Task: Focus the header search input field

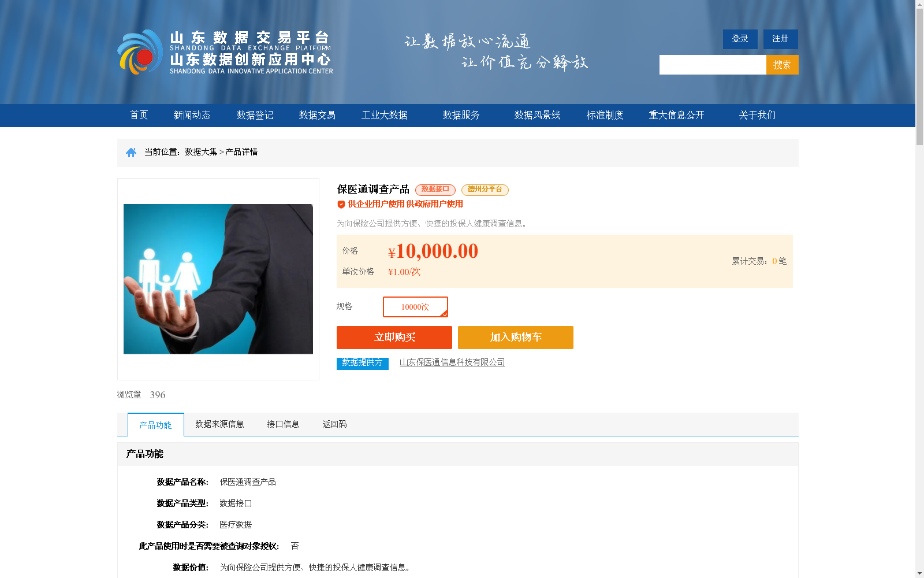Action: (713, 65)
